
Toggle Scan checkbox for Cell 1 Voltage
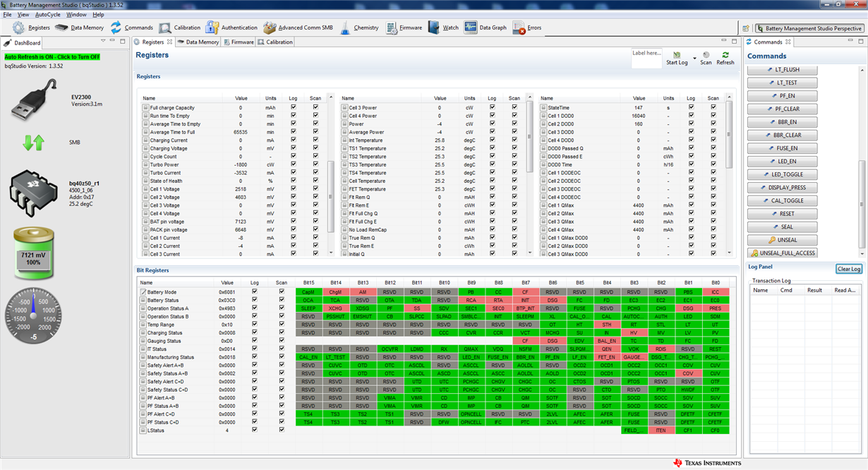point(315,189)
